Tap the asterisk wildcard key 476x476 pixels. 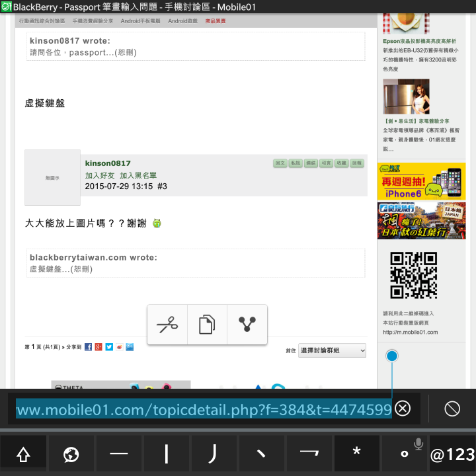point(357,454)
